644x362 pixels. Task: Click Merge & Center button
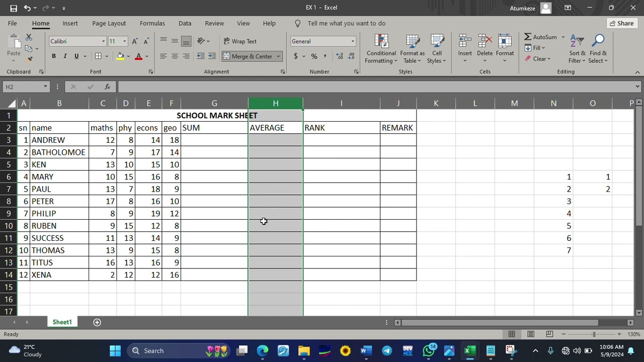(248, 56)
